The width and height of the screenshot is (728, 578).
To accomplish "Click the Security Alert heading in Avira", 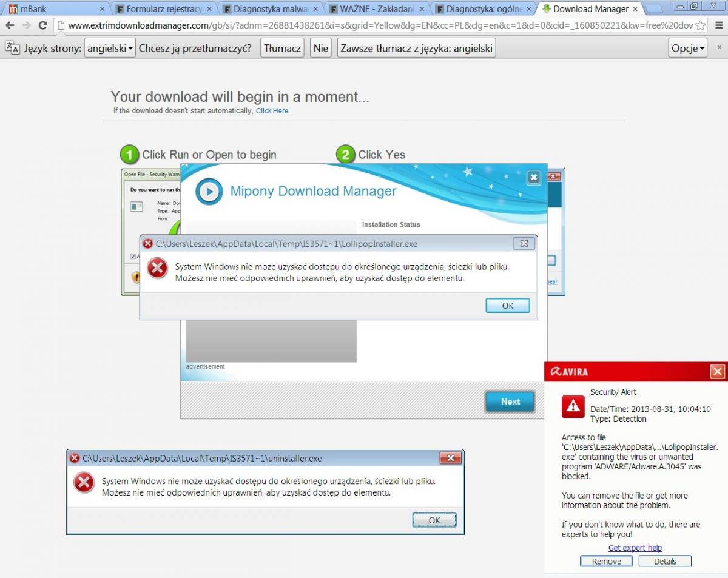I will coord(613,392).
